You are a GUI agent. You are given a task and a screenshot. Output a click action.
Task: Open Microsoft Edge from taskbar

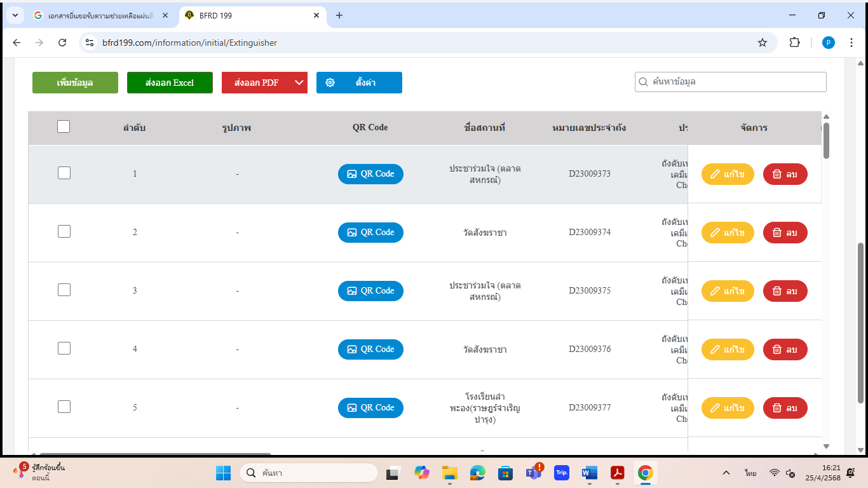click(x=478, y=473)
